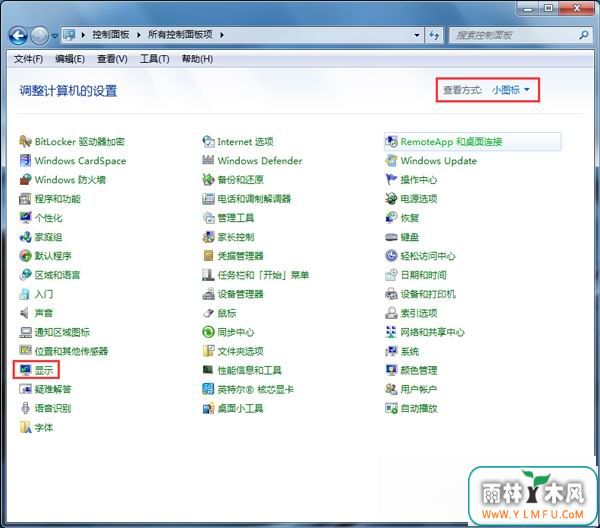Open the 通知区域图标 link
The height and width of the screenshot is (528, 600).
(62, 332)
